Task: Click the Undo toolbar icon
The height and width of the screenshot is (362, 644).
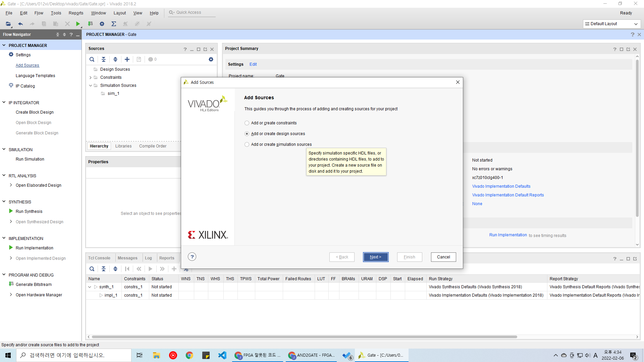Action: tap(20, 24)
